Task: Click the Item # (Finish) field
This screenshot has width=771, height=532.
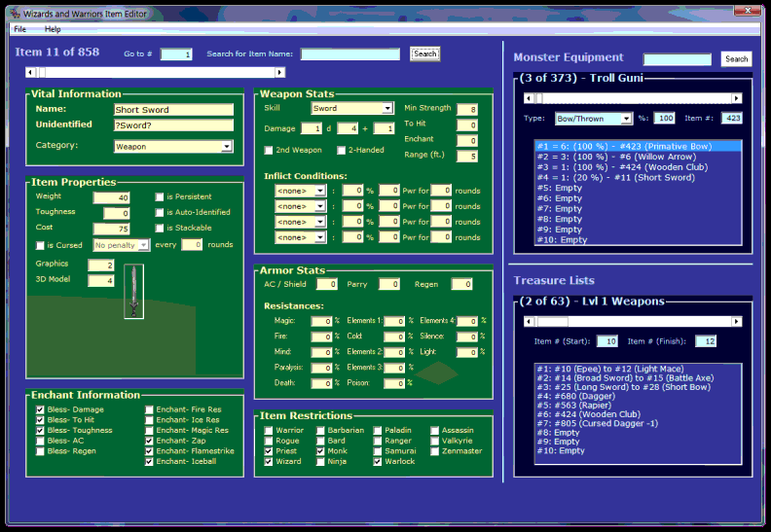Action: (706, 341)
